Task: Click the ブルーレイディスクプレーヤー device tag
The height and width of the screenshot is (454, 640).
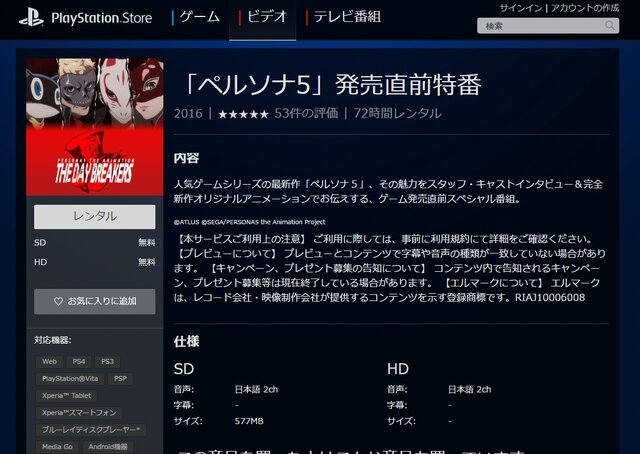Action: [91, 430]
